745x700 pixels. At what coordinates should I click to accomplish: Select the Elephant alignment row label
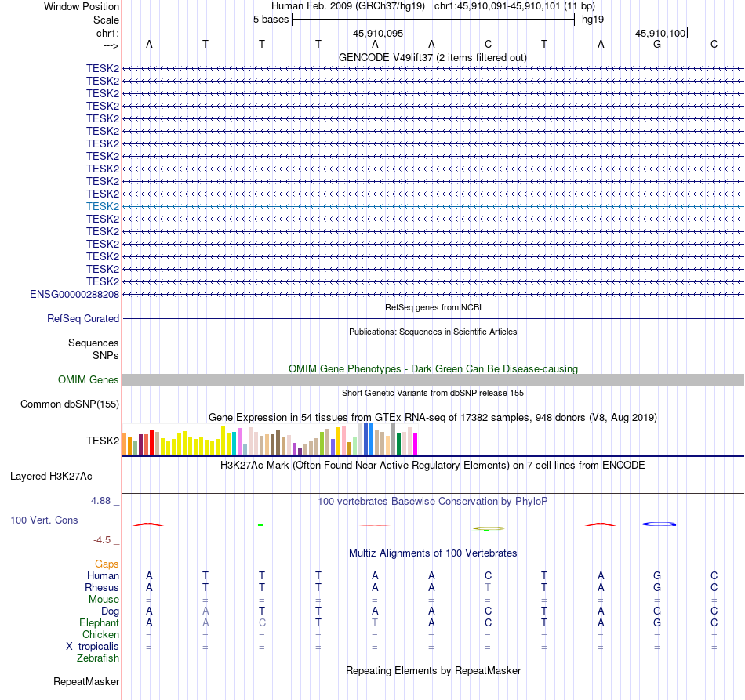[x=99, y=622]
